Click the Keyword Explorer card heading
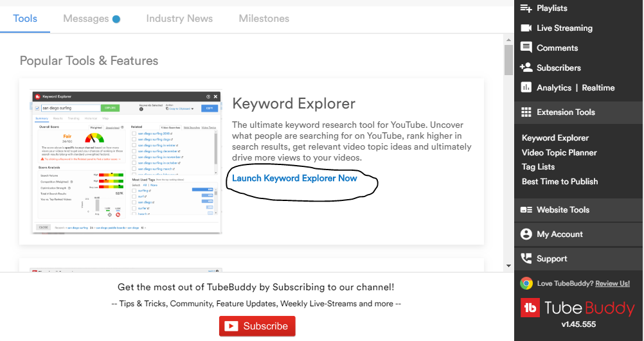Screen dimensions: 644x341 click(x=294, y=103)
